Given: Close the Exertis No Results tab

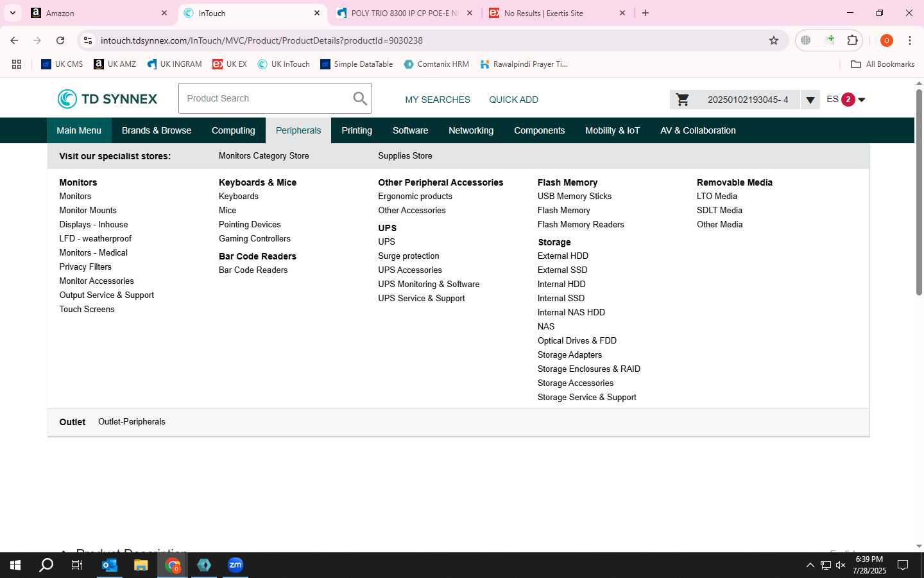Looking at the screenshot, I should [622, 13].
